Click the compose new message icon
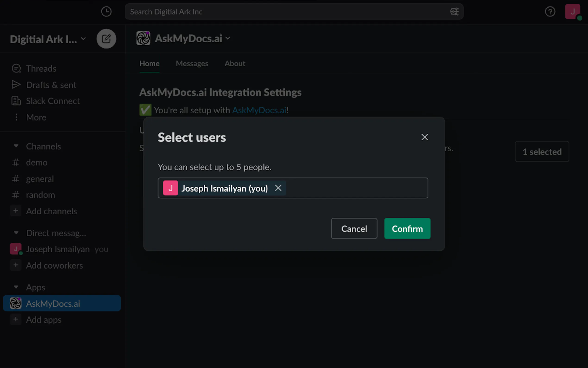Screen dimensions: 588x368 pos(106,39)
